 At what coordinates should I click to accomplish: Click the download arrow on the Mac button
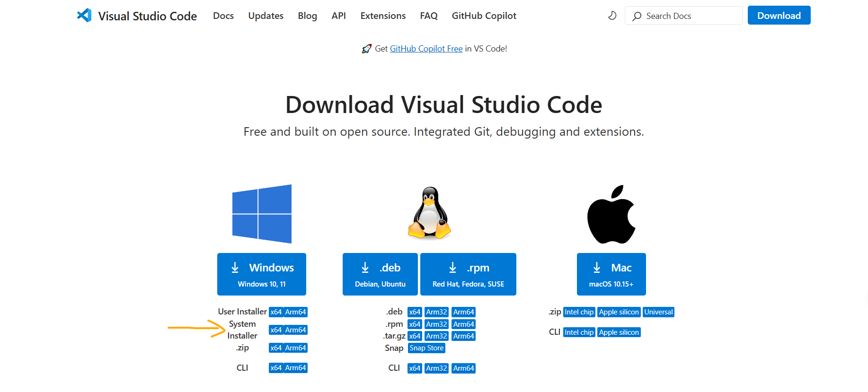[x=597, y=268]
